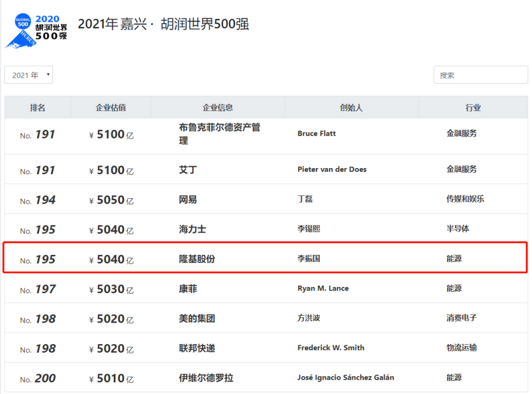The width and height of the screenshot is (532, 394).
Task: Select the 网易 company name
Action: 188,199
